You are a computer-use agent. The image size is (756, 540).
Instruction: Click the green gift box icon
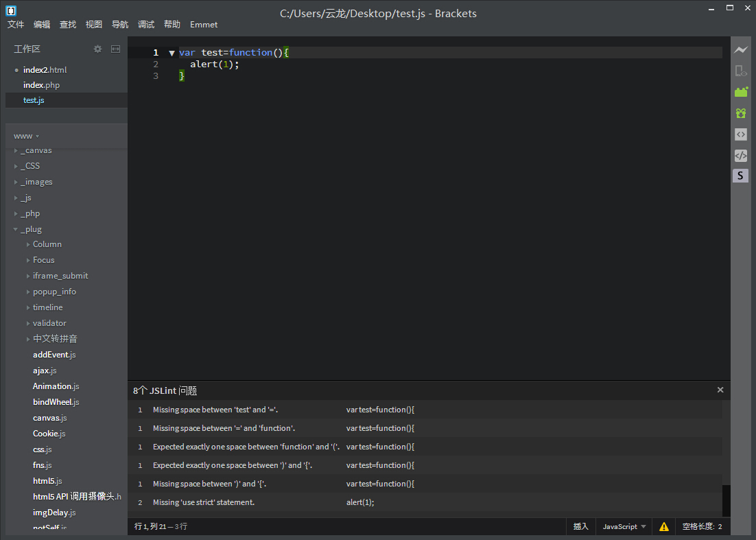coord(740,113)
